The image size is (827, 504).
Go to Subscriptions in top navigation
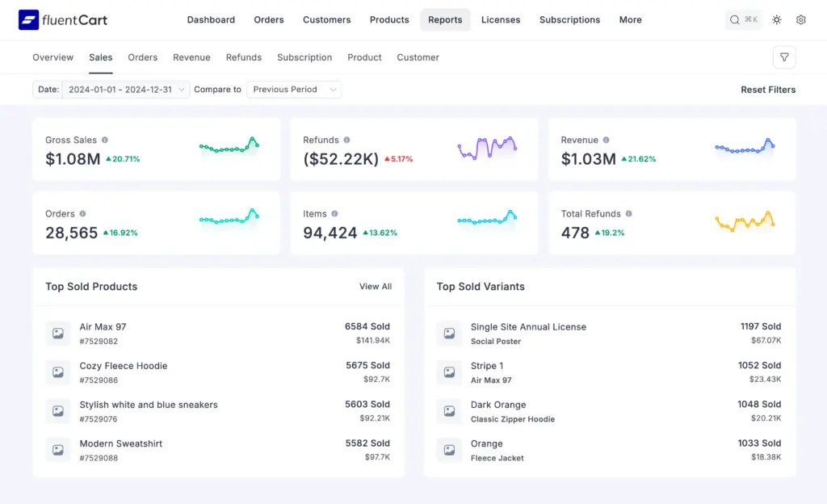[x=569, y=20]
